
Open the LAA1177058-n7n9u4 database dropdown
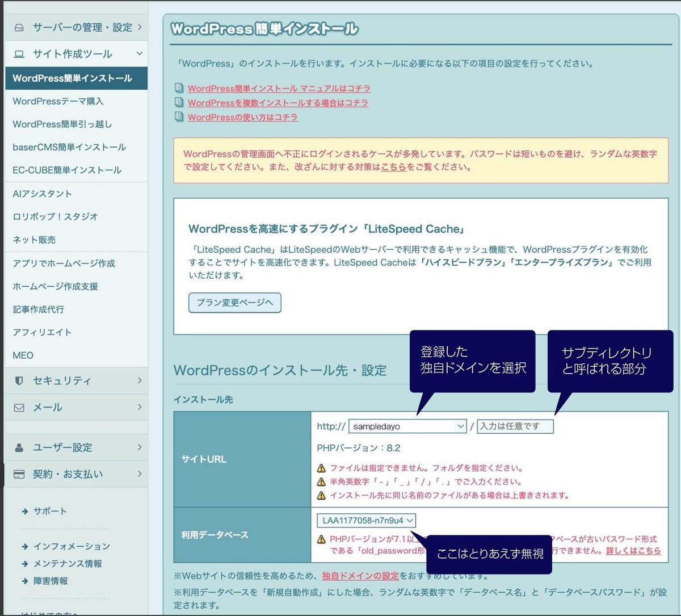tap(367, 521)
